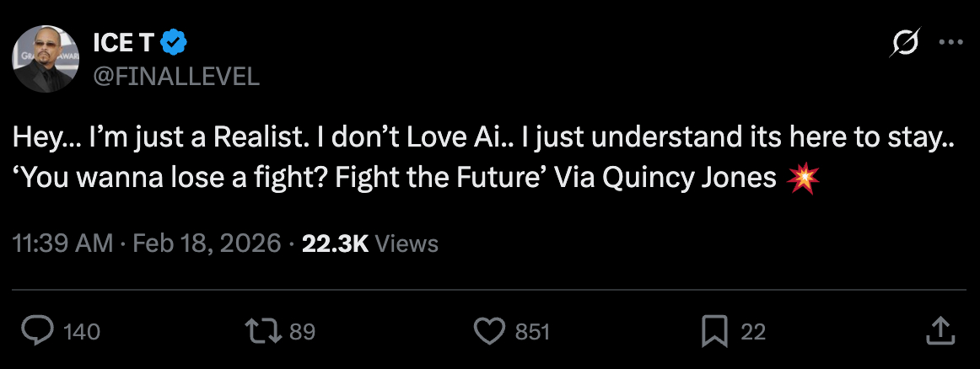Screen dimensions: 980x369
Task: Bookmark this post using the bookmark icon
Action: 714,331
